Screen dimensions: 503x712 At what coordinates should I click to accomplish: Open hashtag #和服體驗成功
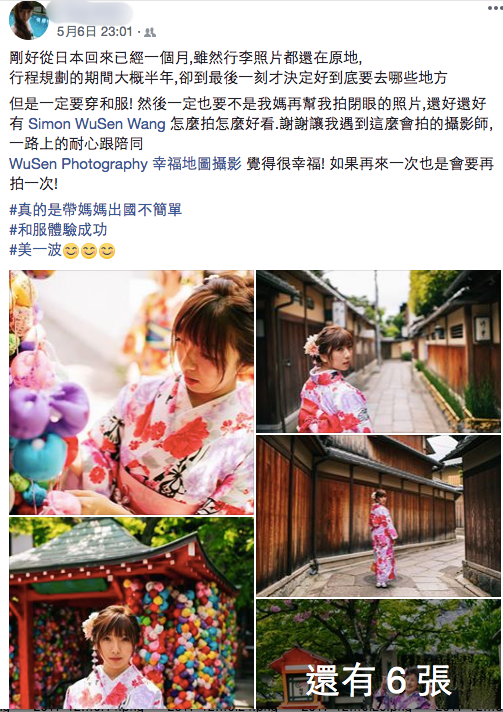tap(58, 230)
